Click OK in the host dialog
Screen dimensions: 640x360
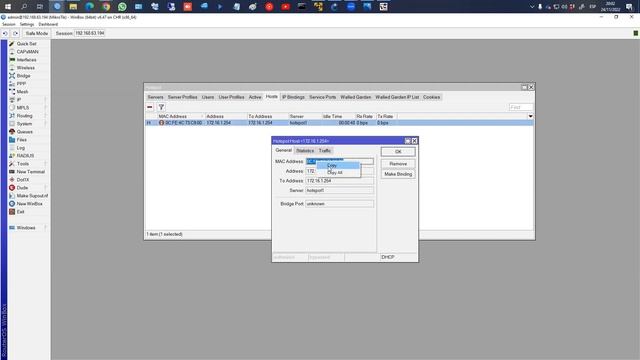pos(398,151)
